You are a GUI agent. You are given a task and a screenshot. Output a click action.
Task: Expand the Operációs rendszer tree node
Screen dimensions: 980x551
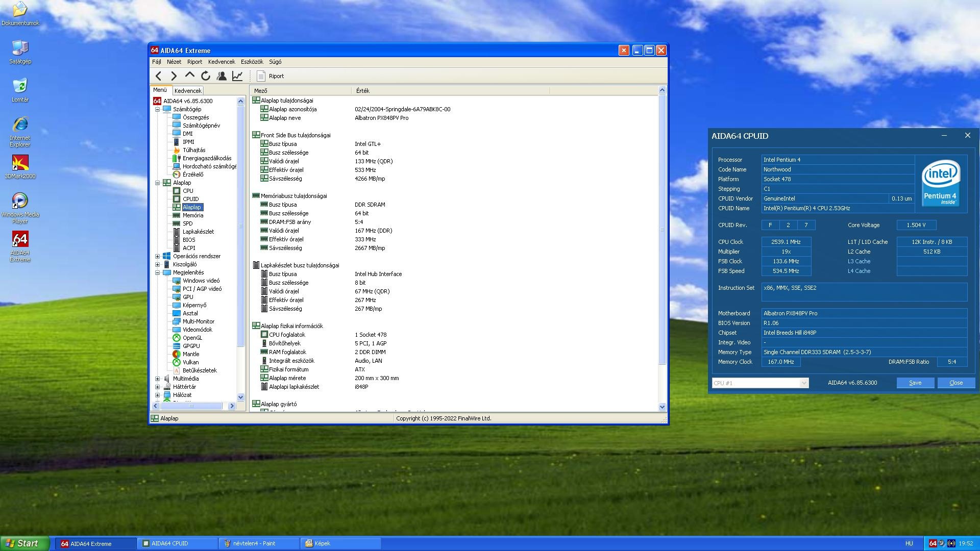tap(157, 256)
